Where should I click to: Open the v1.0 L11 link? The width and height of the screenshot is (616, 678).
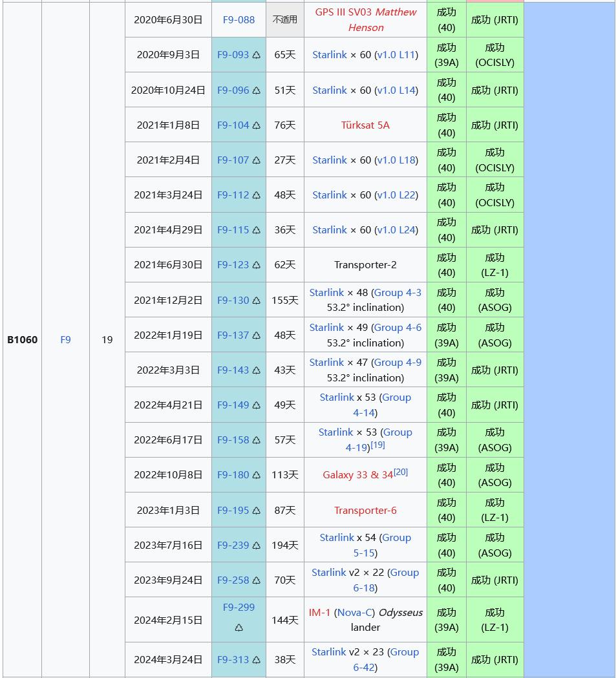tap(396, 55)
